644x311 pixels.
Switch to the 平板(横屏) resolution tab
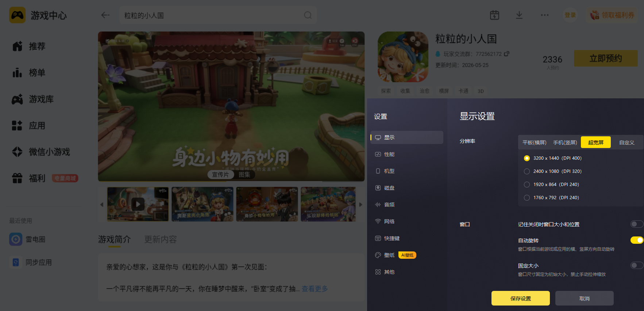535,143
